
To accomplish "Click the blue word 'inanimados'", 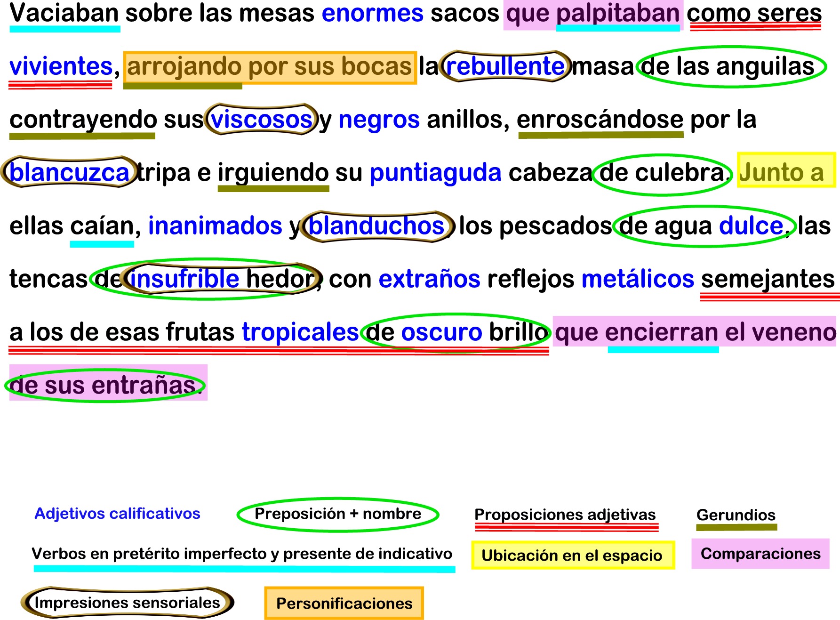I will pyautogui.click(x=215, y=226).
